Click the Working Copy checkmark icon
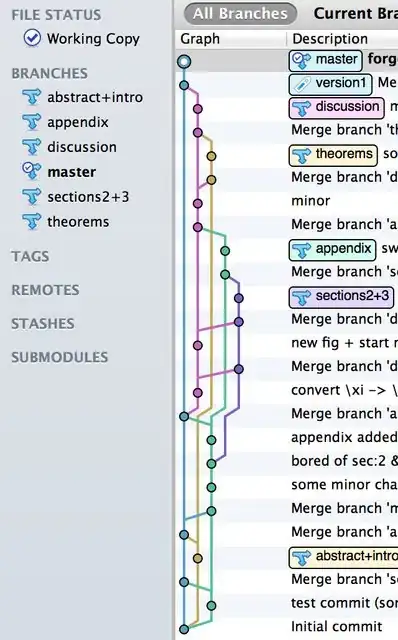 tap(32, 38)
